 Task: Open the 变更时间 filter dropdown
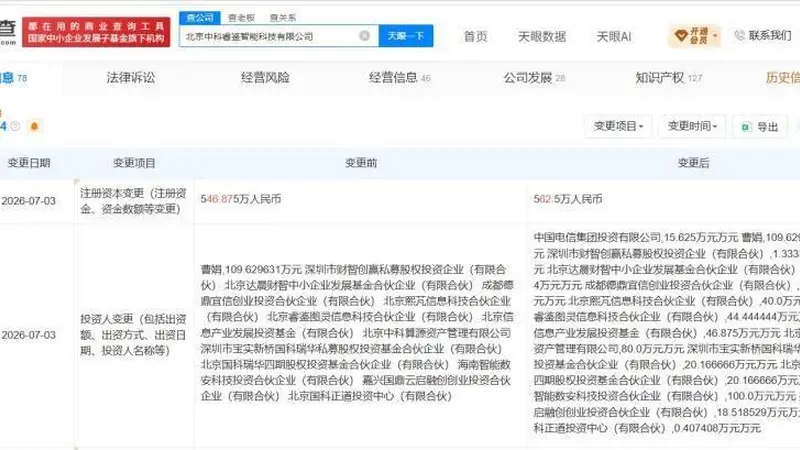coord(692,126)
